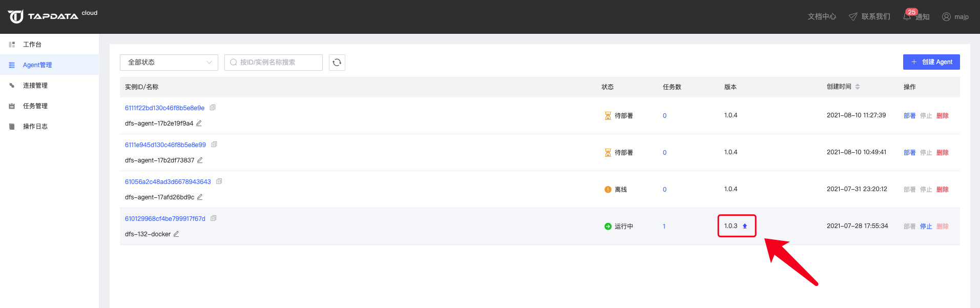Open the 全部状态 status filter dropdown
This screenshot has height=308, width=980.
tap(169, 63)
